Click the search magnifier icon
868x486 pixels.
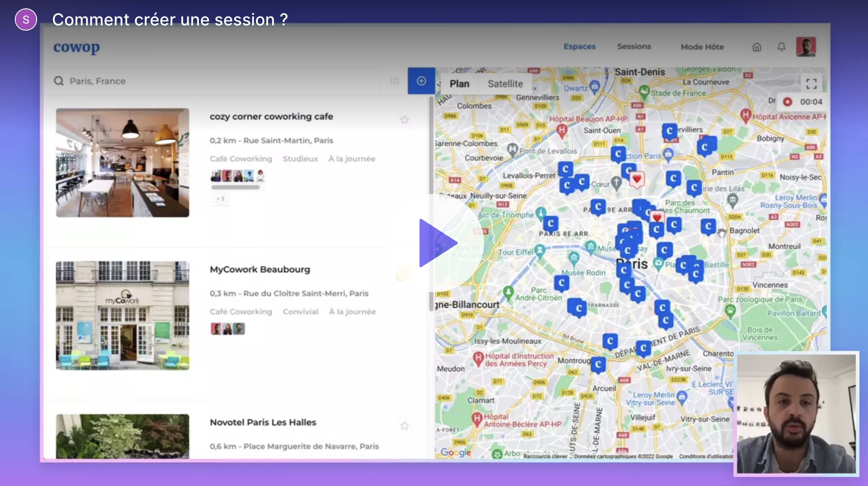pos(59,81)
